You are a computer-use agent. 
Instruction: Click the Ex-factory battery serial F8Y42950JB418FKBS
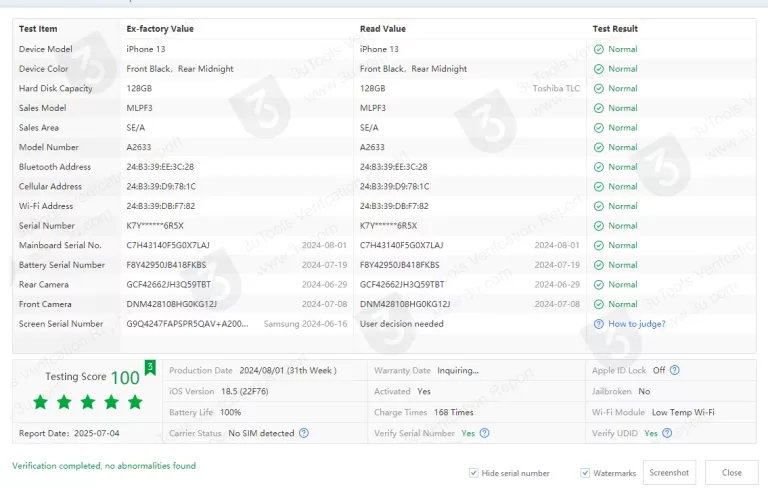pyautogui.click(x=167, y=265)
